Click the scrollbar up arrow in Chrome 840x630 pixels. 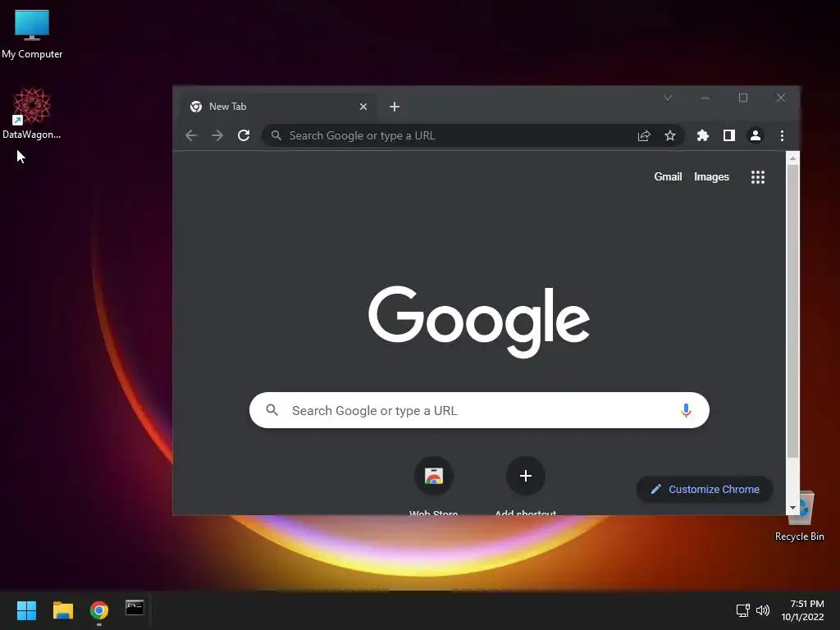(x=793, y=157)
